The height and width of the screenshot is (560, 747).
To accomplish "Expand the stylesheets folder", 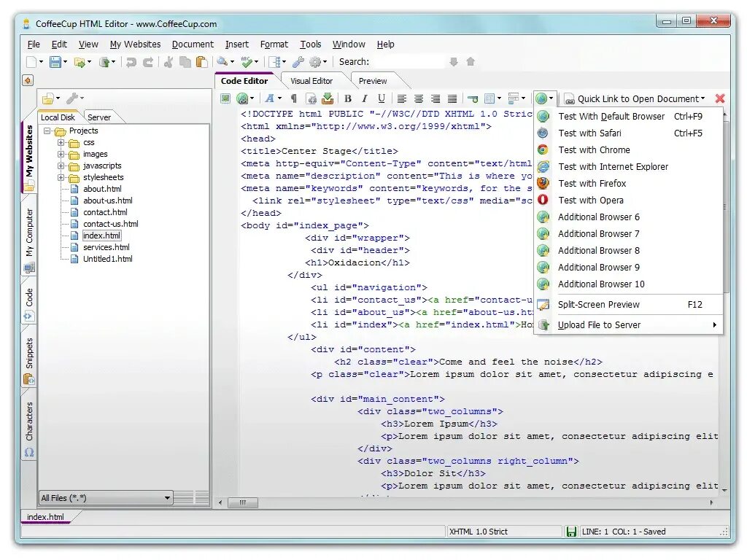I will pyautogui.click(x=61, y=177).
